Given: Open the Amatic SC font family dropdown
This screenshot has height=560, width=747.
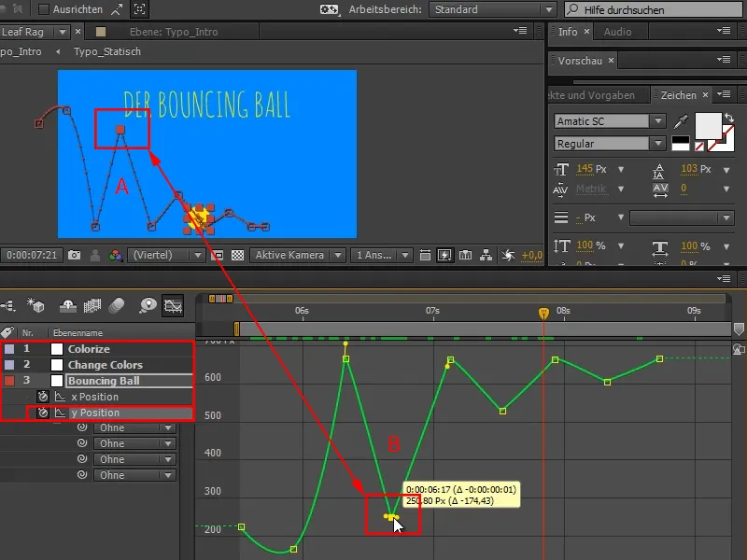Looking at the screenshot, I should tap(609, 121).
